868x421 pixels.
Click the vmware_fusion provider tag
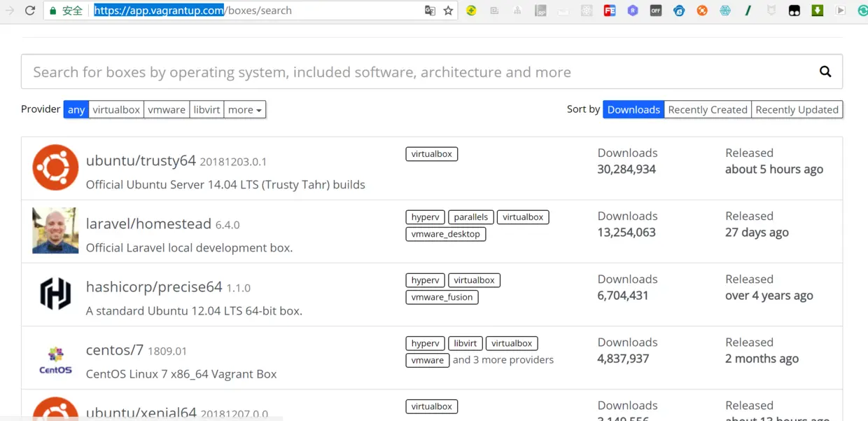(442, 297)
